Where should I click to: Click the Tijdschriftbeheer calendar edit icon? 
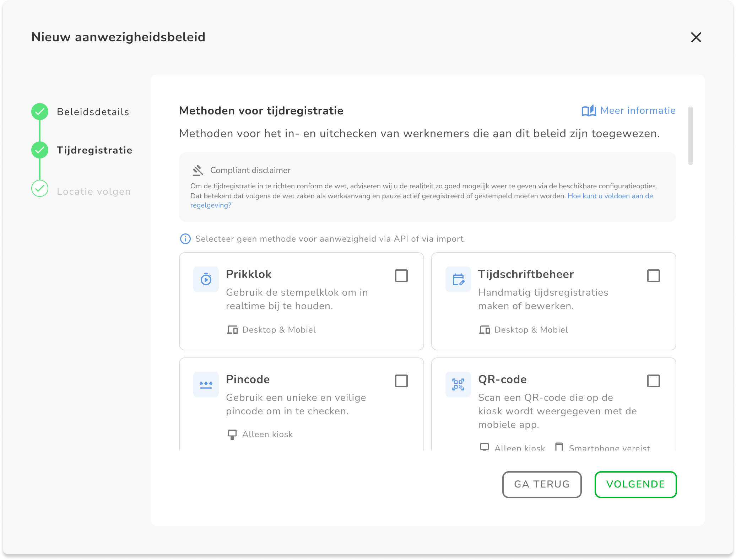coord(458,279)
